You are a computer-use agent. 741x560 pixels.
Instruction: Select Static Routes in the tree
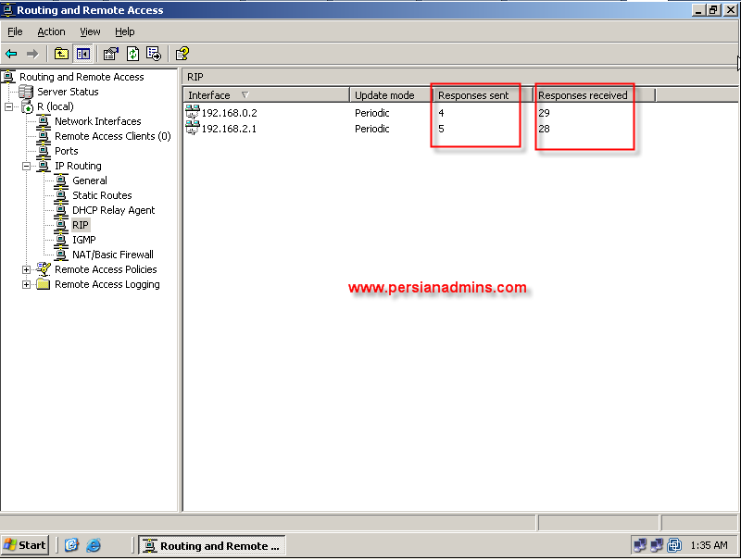[x=102, y=195]
